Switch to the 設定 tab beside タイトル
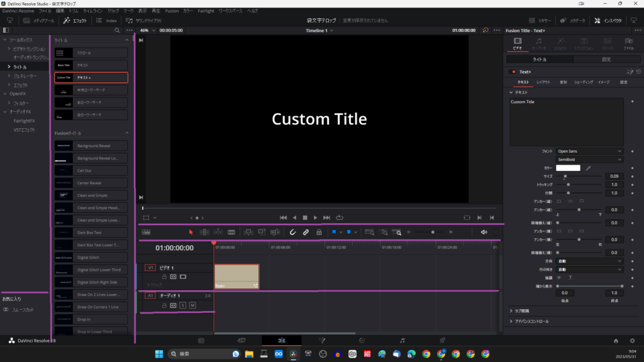 (606, 60)
